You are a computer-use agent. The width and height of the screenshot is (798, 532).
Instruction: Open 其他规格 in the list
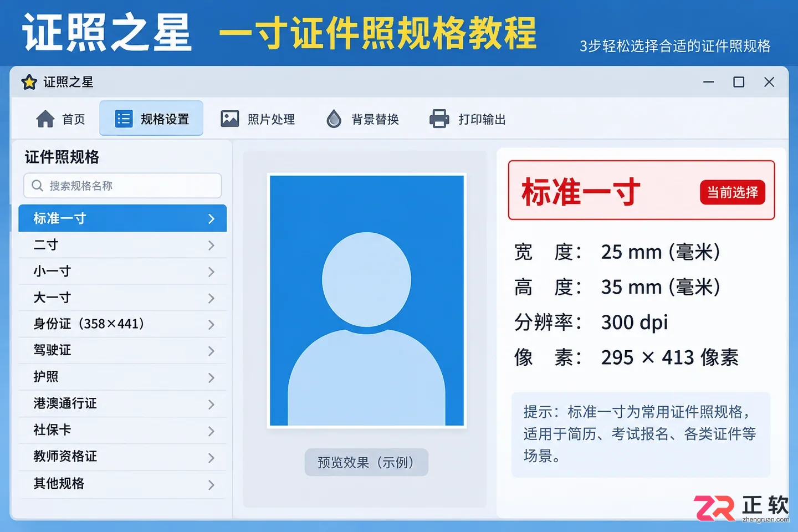pyautogui.click(x=122, y=484)
